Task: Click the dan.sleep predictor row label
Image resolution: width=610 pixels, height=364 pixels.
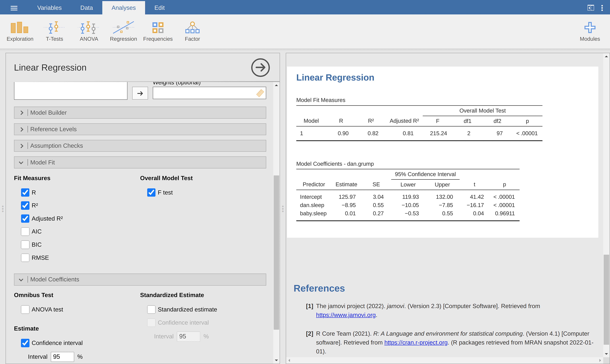Action: (x=312, y=205)
